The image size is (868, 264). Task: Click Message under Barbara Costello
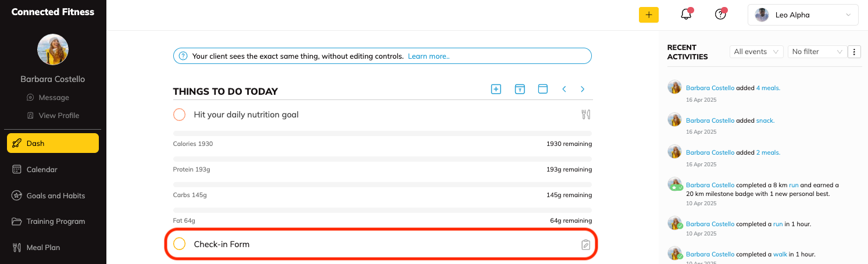pos(53,98)
